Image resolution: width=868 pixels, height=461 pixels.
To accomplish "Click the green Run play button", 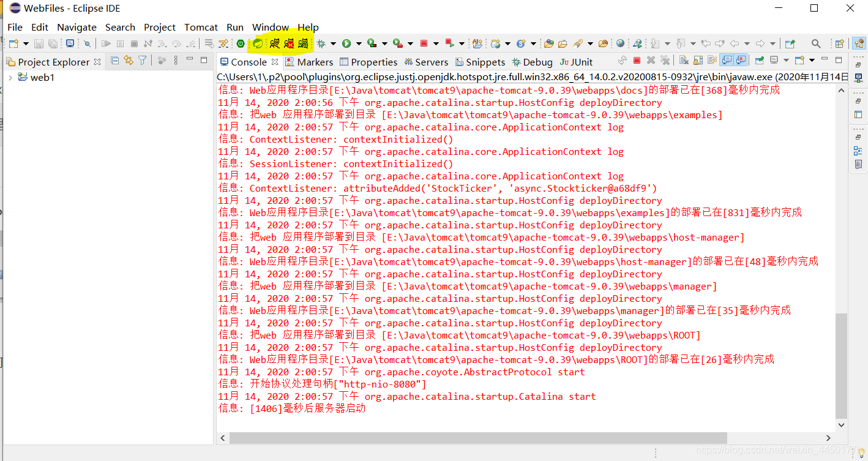I will point(346,43).
